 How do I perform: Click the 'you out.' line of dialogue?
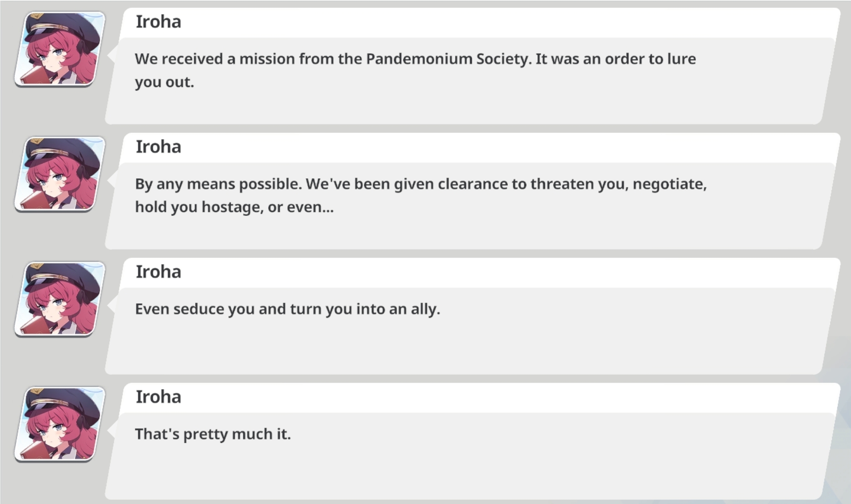(x=164, y=82)
